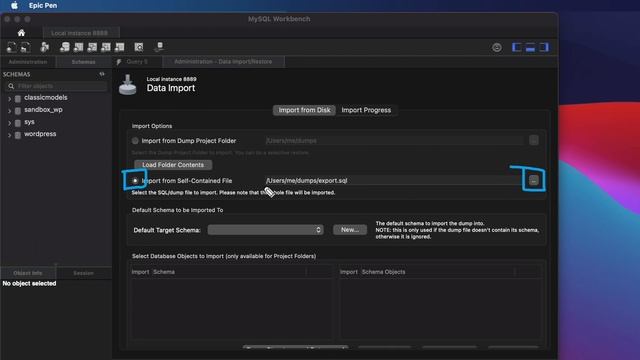Switch to the Import Progress tab
This screenshot has height=360, width=640.
[x=366, y=110]
